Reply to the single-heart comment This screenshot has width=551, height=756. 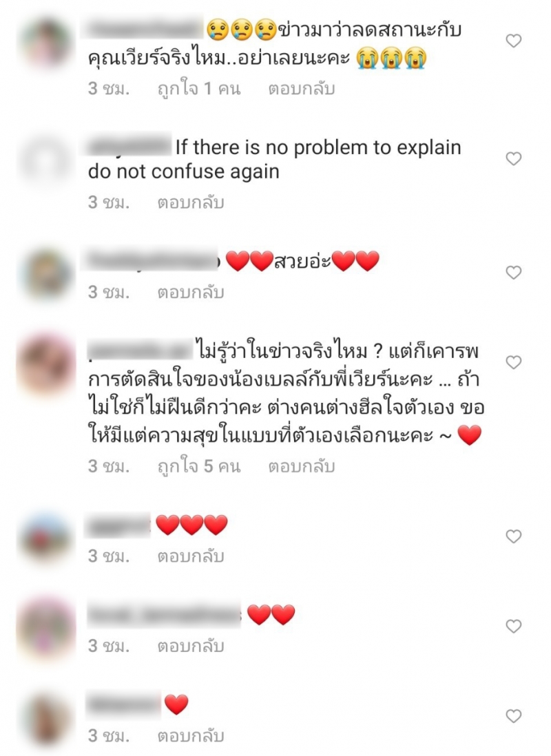191,736
